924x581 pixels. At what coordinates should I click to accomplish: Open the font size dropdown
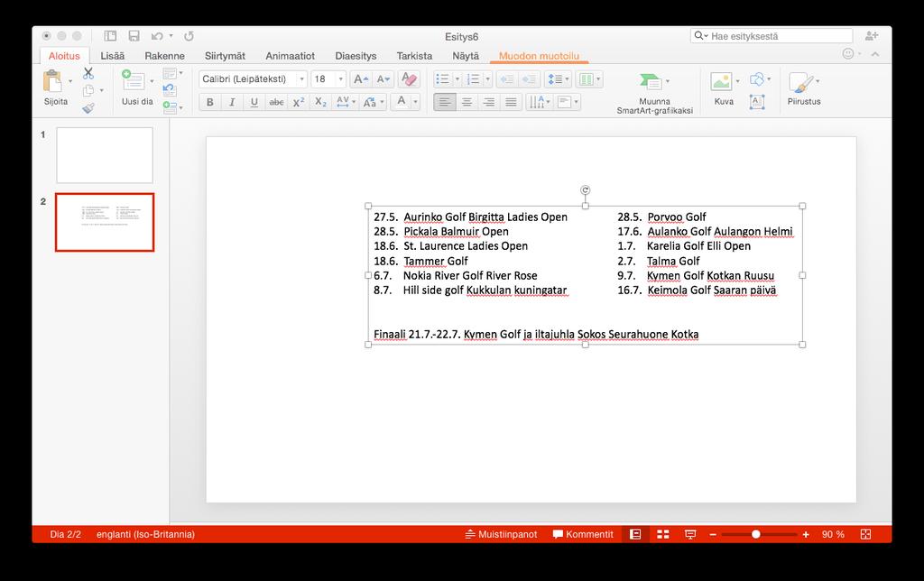[x=340, y=79]
